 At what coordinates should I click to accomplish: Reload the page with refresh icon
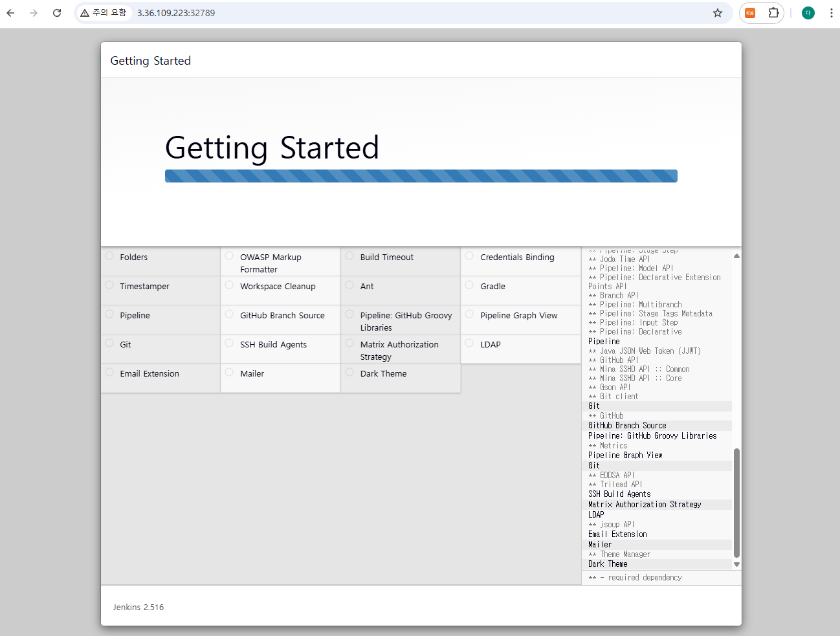57,13
